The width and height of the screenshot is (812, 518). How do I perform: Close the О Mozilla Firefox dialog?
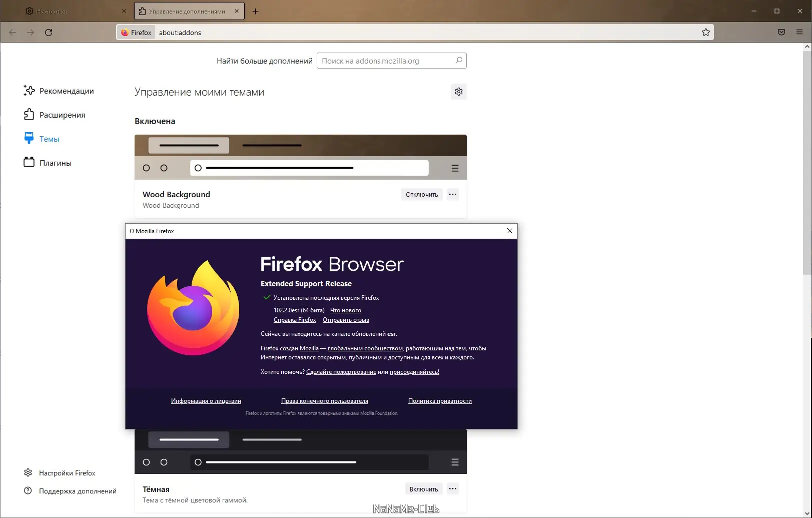tap(510, 231)
